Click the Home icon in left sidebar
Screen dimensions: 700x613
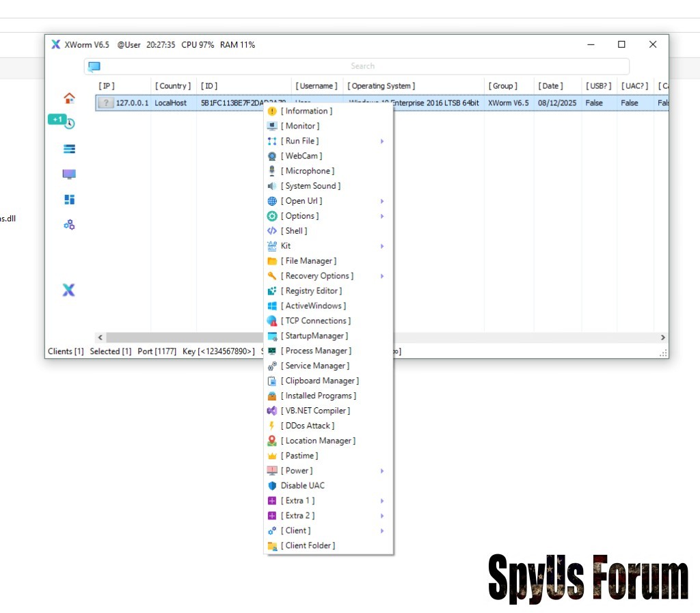click(x=69, y=98)
